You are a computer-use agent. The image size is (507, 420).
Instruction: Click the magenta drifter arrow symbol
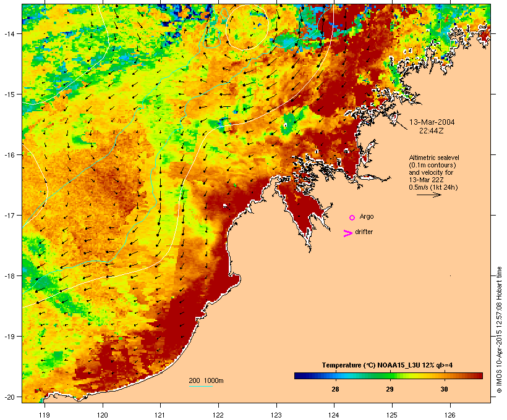coord(347,233)
